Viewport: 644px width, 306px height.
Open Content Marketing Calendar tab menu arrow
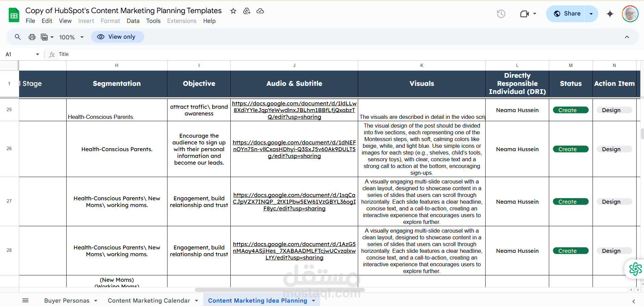click(196, 301)
